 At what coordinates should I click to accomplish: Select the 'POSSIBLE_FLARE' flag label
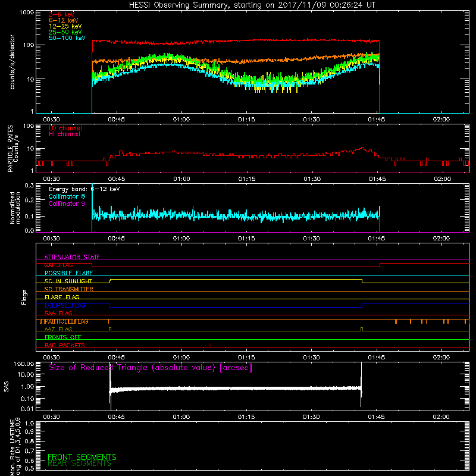pyautogui.click(x=68, y=273)
